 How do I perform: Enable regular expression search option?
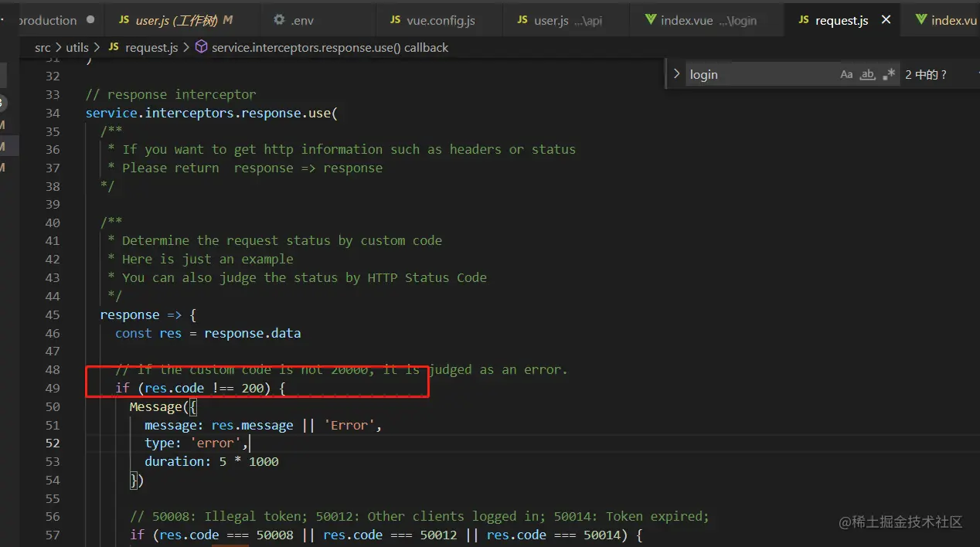tap(889, 75)
